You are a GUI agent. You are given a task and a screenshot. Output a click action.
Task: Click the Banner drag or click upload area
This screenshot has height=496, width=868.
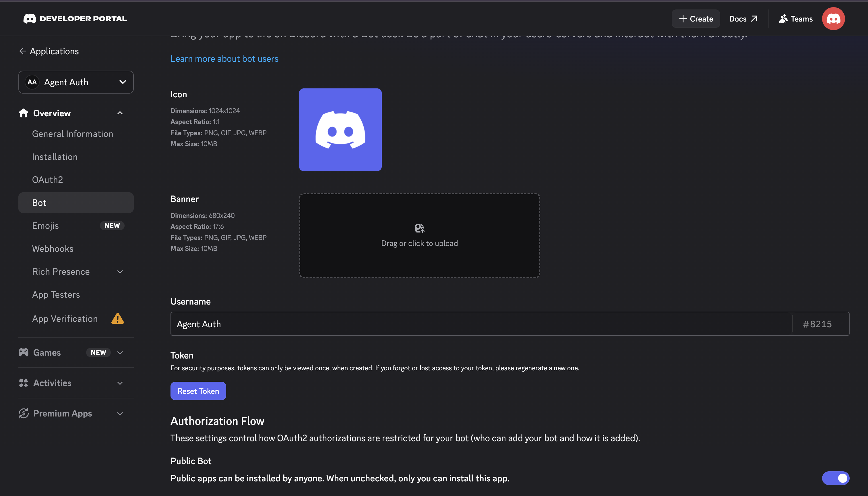419,236
